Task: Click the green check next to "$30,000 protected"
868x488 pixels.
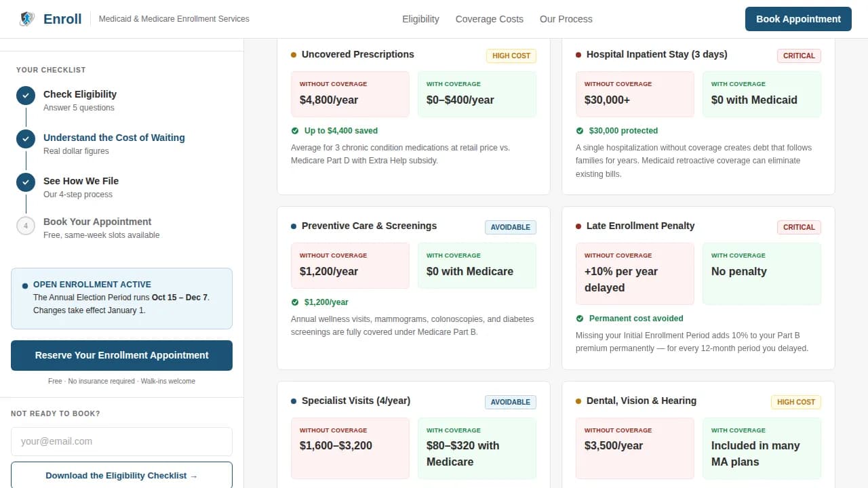Action: (x=580, y=130)
